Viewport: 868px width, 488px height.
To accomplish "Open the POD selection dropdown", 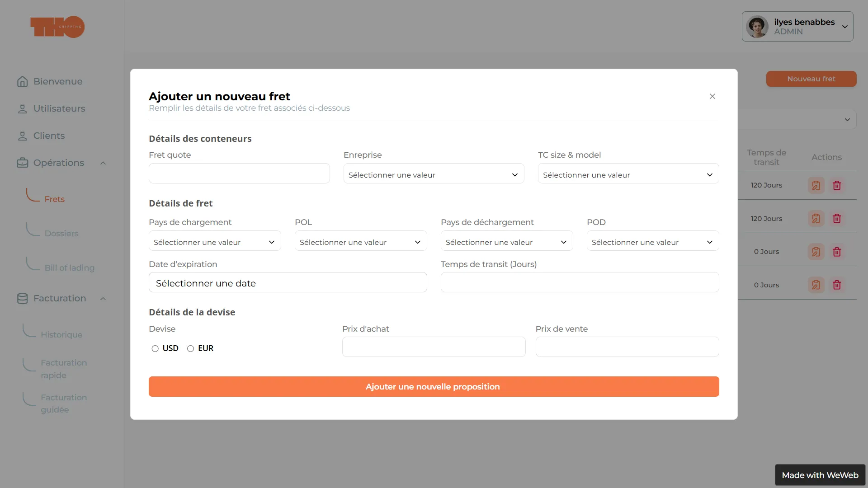I will point(652,241).
